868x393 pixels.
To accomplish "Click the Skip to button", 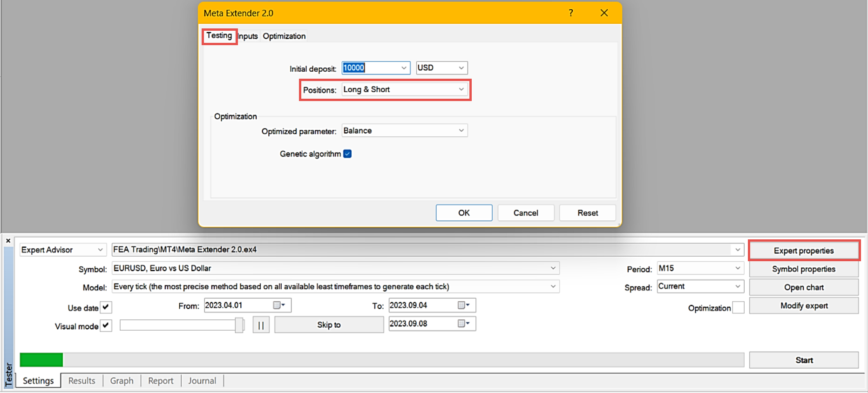I will [329, 325].
